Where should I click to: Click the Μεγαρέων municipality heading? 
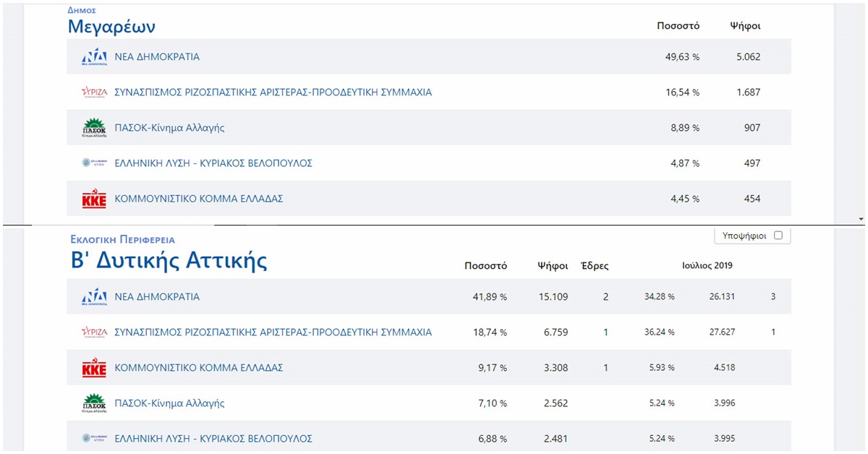tap(111, 27)
